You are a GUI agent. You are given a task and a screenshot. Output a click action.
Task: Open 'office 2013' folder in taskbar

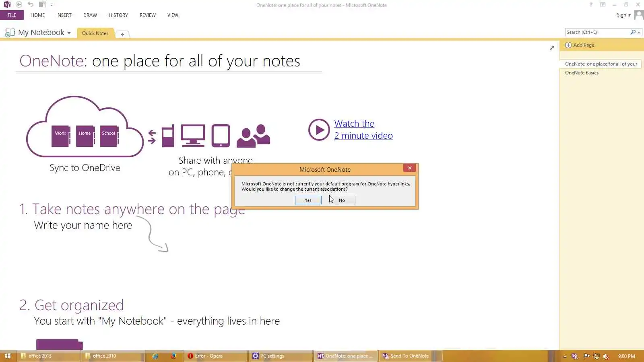pos(48,356)
